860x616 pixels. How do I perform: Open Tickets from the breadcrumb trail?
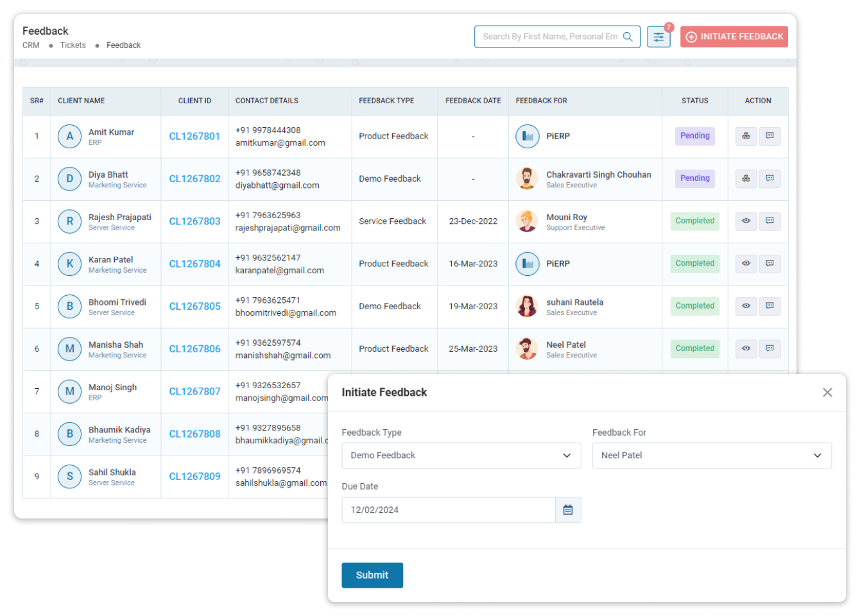tap(73, 45)
